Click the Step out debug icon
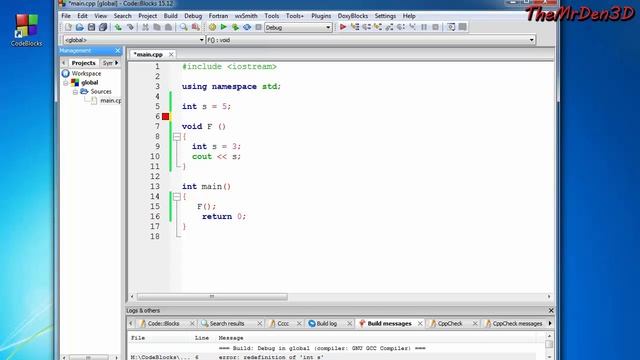Image resolution: width=640 pixels, height=360 pixels. tap(389, 27)
